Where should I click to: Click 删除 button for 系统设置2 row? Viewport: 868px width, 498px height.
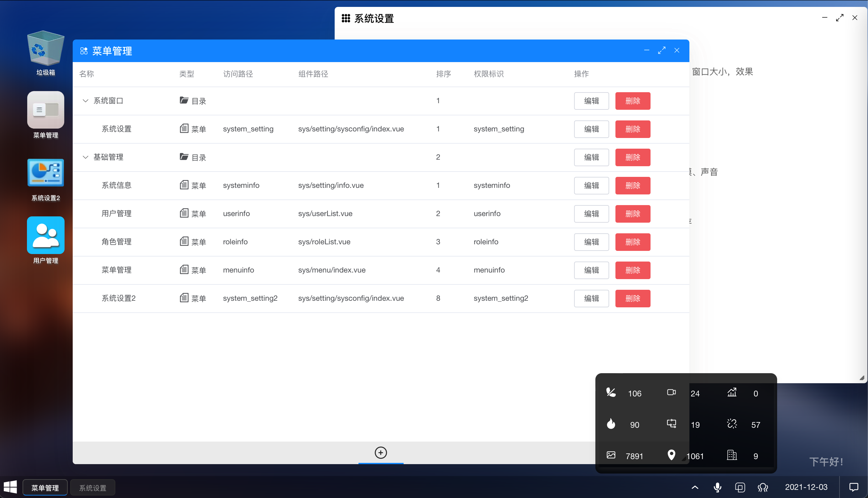633,298
